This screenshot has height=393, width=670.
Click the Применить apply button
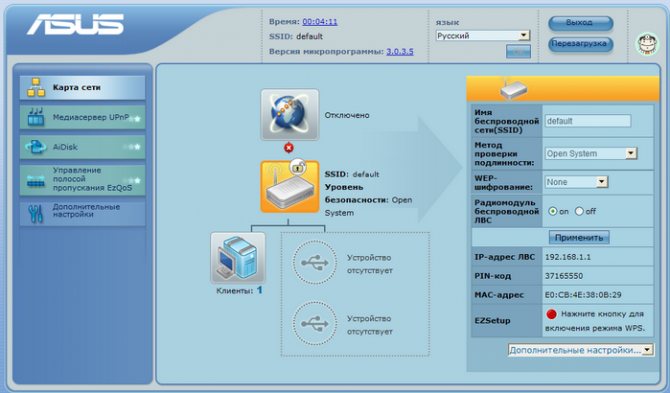[x=579, y=238]
